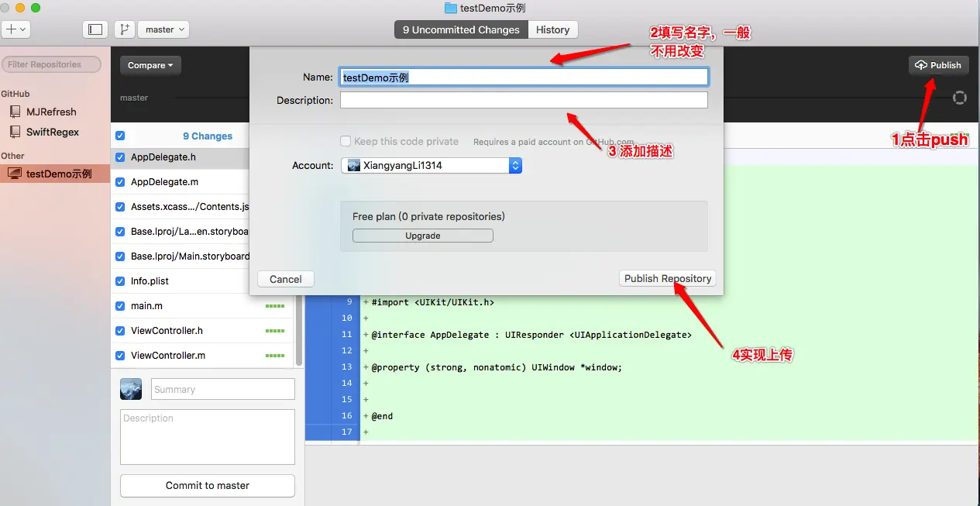
Task: Click the MJRefresh repository book icon
Action: click(15, 112)
